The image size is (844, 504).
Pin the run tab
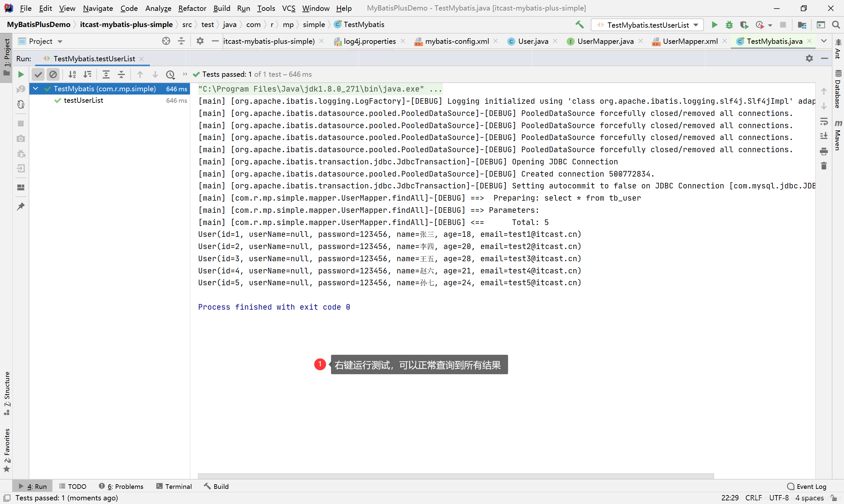21,207
